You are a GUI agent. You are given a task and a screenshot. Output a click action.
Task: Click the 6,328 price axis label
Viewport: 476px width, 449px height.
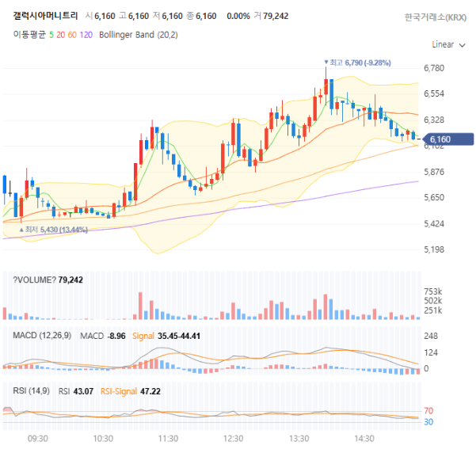tap(434, 120)
